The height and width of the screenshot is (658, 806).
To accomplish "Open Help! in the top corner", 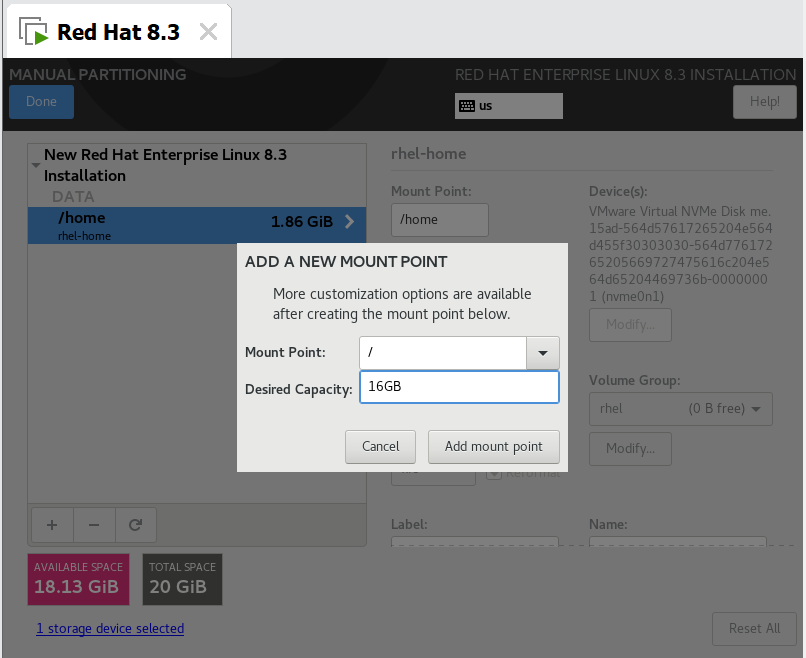I will pyautogui.click(x=764, y=101).
